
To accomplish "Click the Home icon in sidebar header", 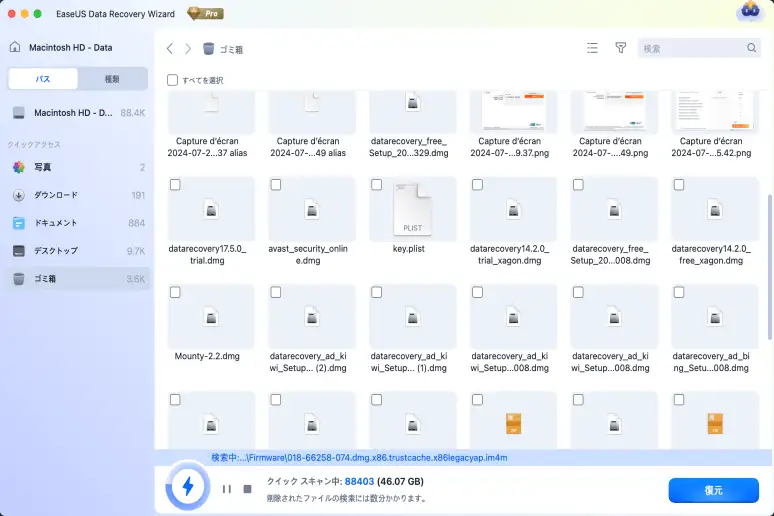I will coord(17,48).
